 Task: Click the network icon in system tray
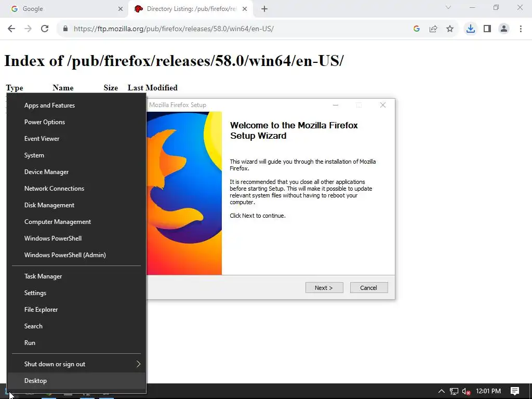point(454,391)
